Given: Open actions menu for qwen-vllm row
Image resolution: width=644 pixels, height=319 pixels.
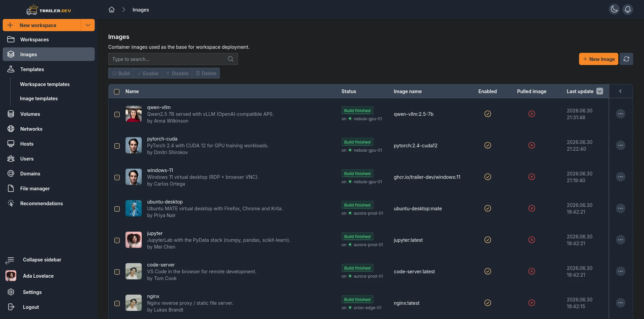Looking at the screenshot, I should click(621, 114).
